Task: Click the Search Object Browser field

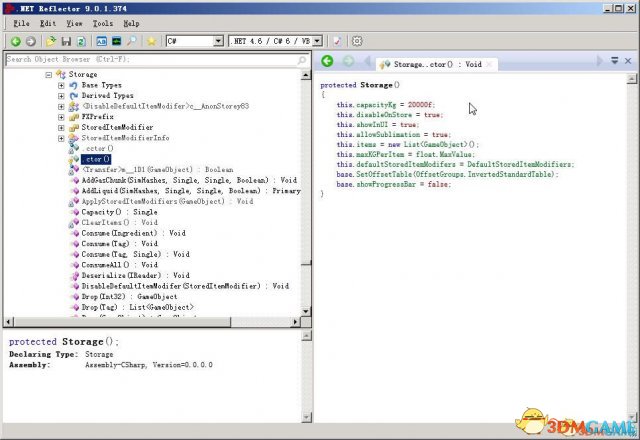Action: coord(156,60)
